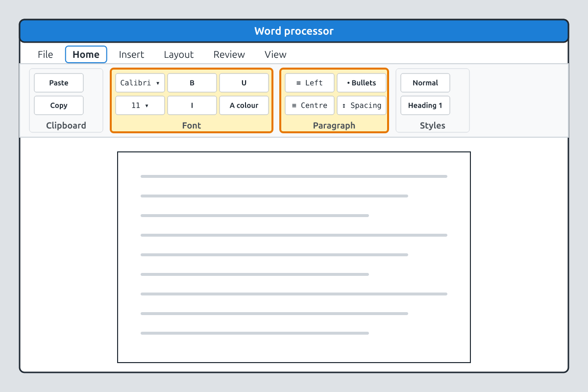
Task: Centre the paragraph with the Centre button
Action: pyautogui.click(x=310, y=105)
